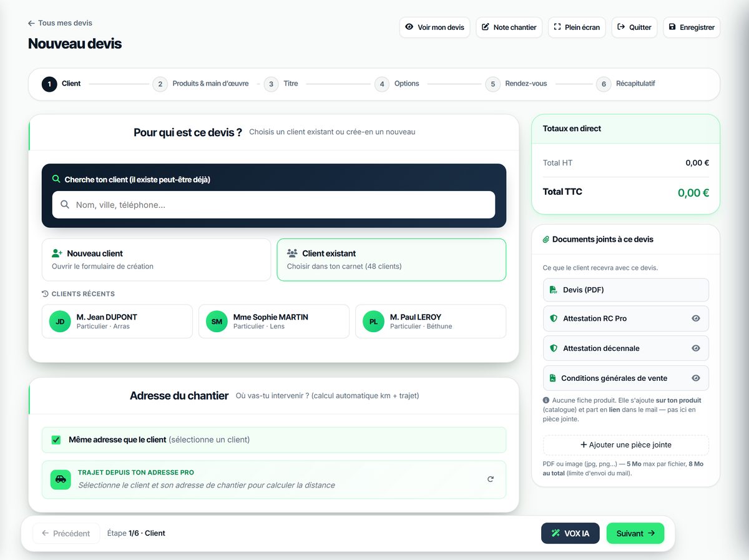Click the history icon beside Clients récents
The image size is (749, 560).
pyautogui.click(x=45, y=294)
